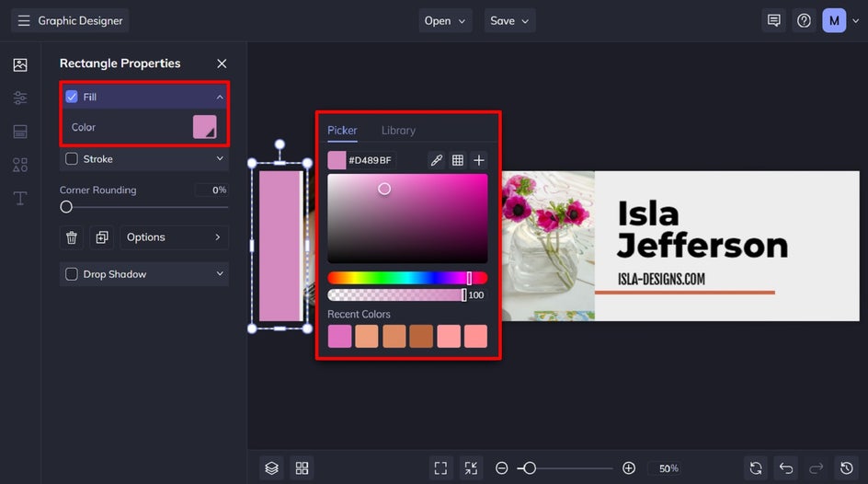Switch to the Library tab
This screenshot has height=484, width=868.
click(398, 131)
